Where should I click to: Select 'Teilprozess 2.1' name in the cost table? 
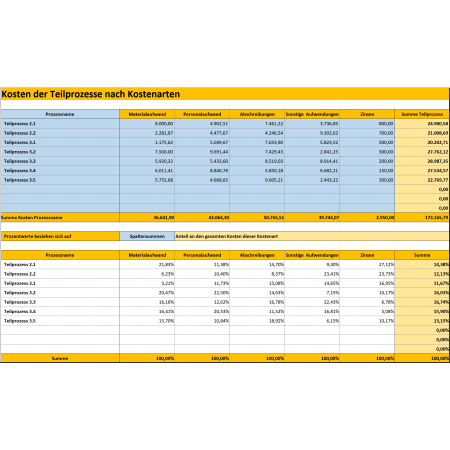pyautogui.click(x=20, y=123)
